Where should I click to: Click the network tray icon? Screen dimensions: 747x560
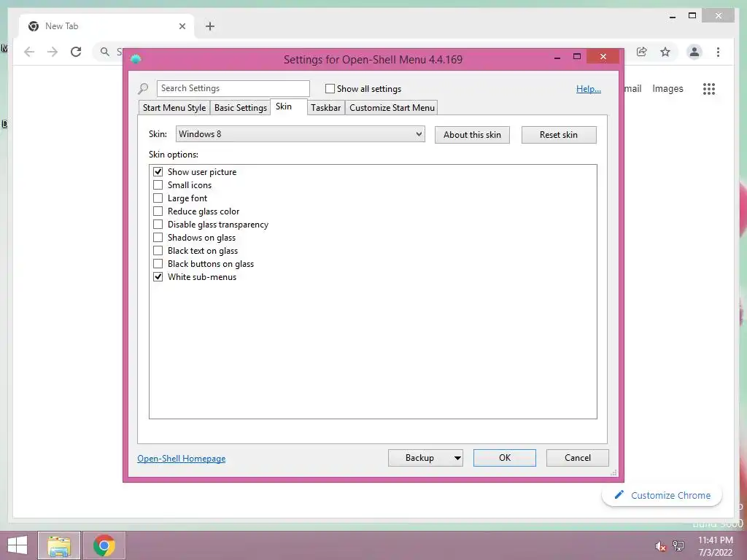678,545
